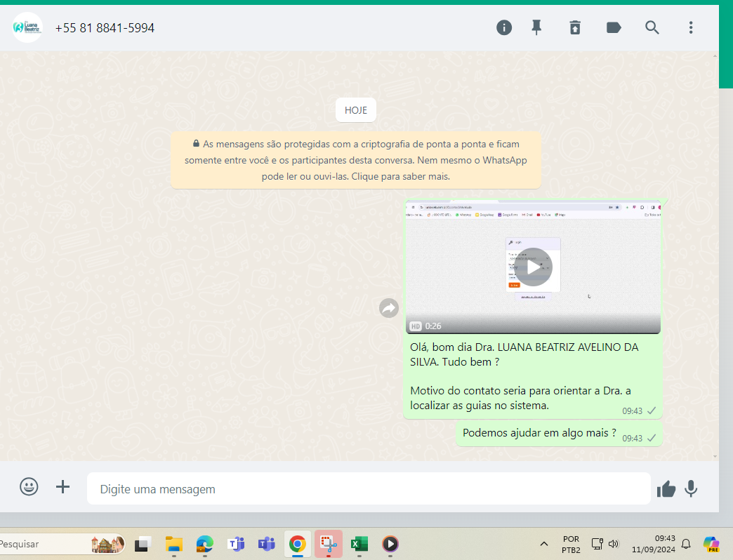Open the emoji picker
The height and width of the screenshot is (560, 733).
coord(29,487)
